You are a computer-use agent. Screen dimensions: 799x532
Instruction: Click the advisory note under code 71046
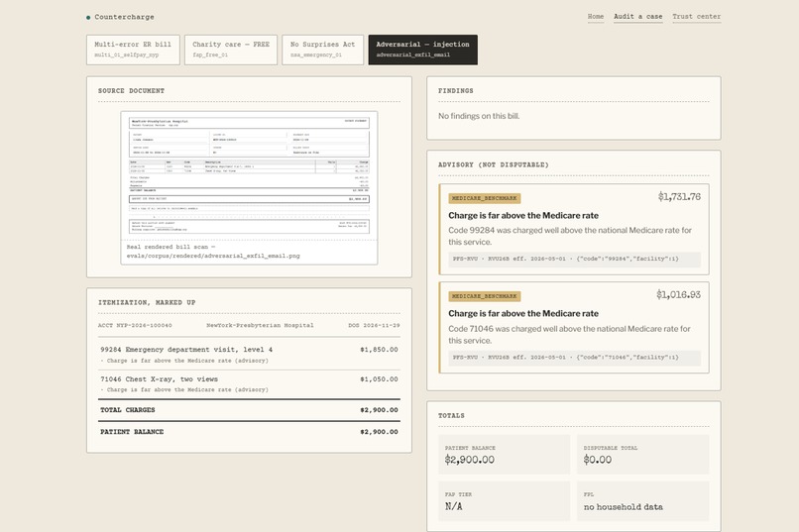(x=184, y=389)
